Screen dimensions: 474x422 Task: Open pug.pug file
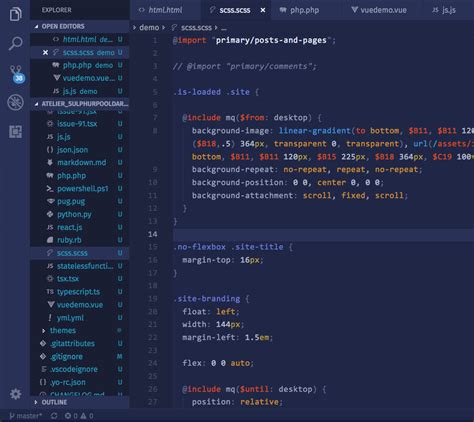click(x=80, y=201)
